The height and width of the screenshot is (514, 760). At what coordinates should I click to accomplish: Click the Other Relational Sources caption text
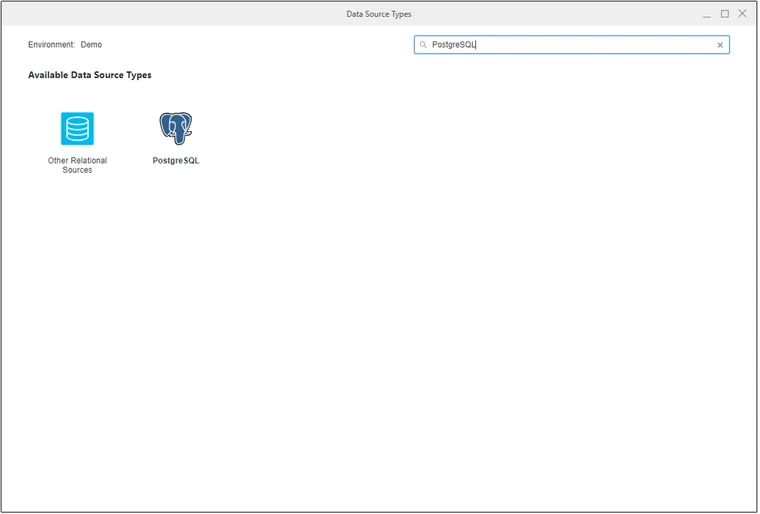(77, 161)
